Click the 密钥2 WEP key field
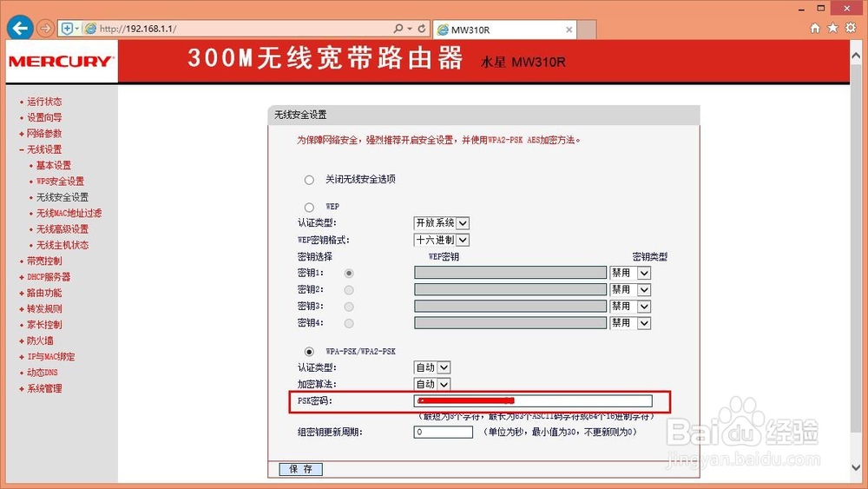Viewport: 868px width, 489px height. coord(510,289)
